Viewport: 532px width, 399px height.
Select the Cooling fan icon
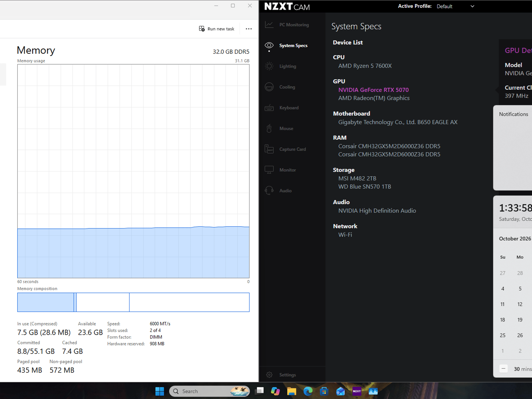tap(269, 87)
